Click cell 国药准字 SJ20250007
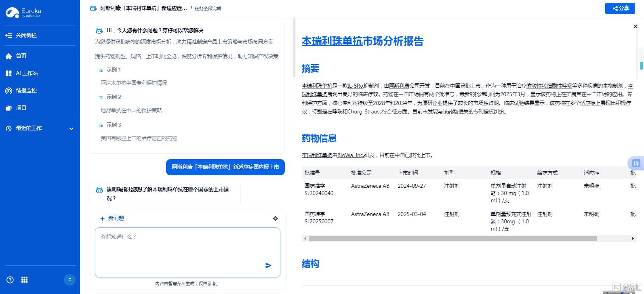The height and width of the screenshot is (294, 644). (x=319, y=218)
